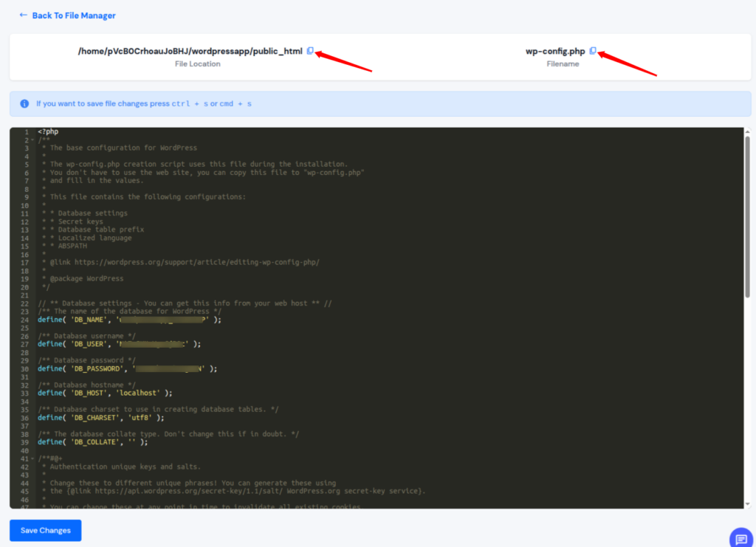756x547 pixels.
Task: Click the copy icon under the Filename heading
Action: point(593,50)
